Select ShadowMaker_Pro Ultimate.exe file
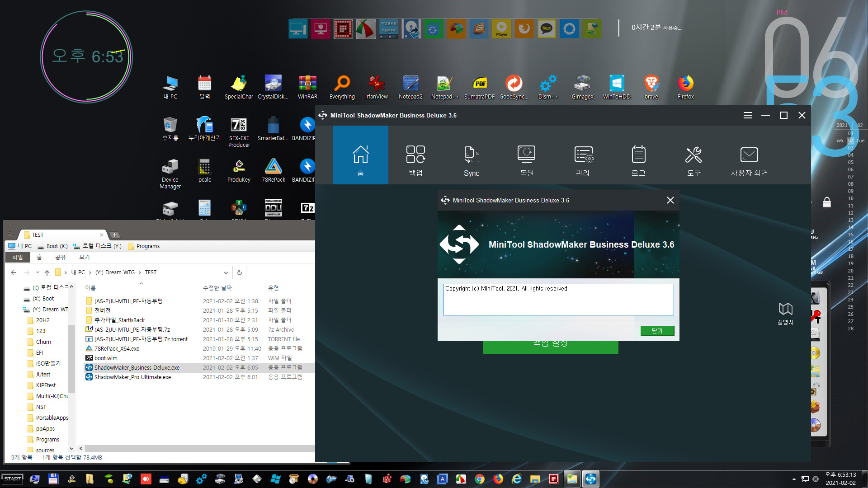868x488 pixels. click(x=132, y=377)
